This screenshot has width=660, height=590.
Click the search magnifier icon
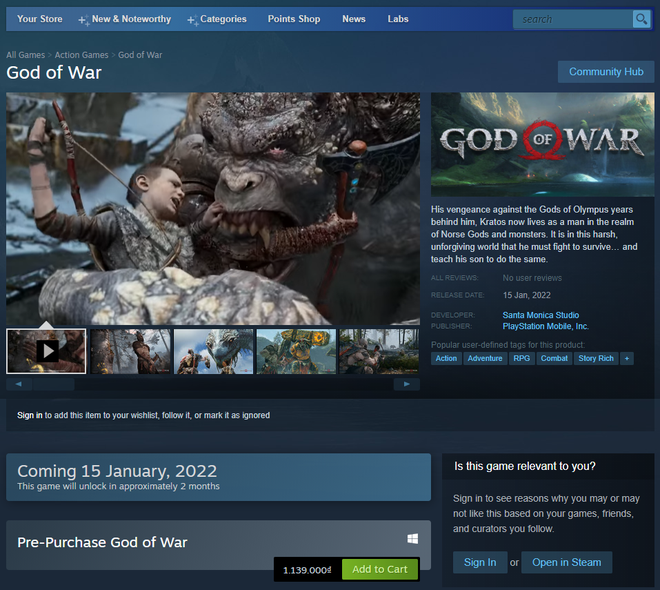point(641,19)
